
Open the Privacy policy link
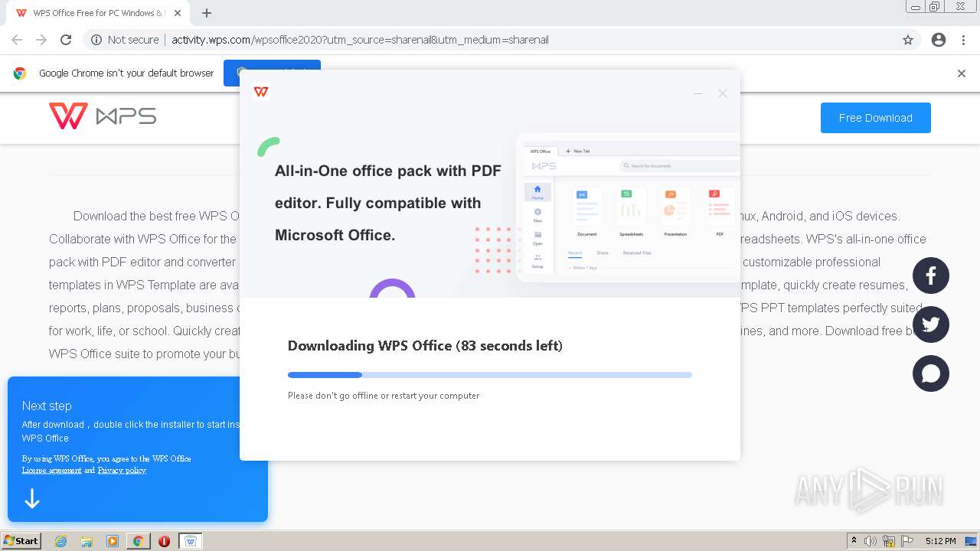point(122,470)
